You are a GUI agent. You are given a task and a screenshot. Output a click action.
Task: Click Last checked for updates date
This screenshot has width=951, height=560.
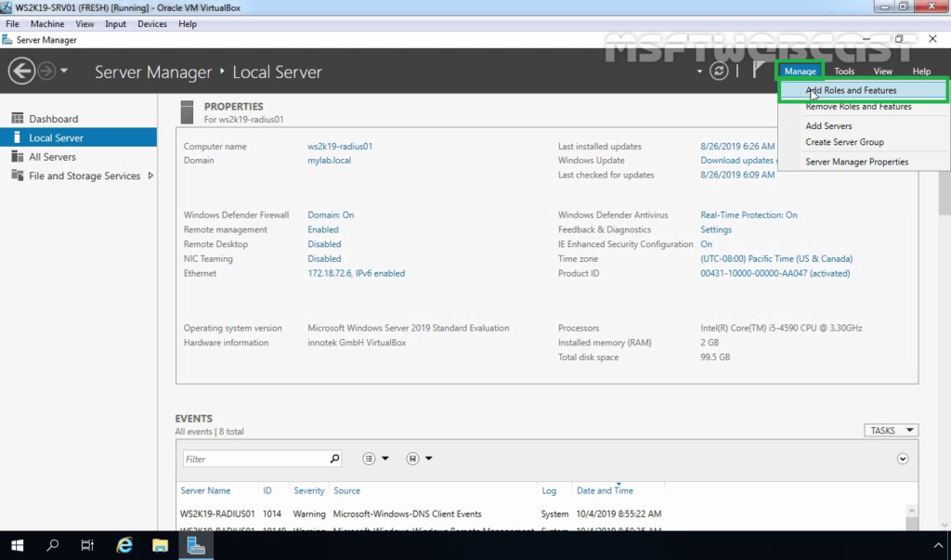click(x=737, y=176)
